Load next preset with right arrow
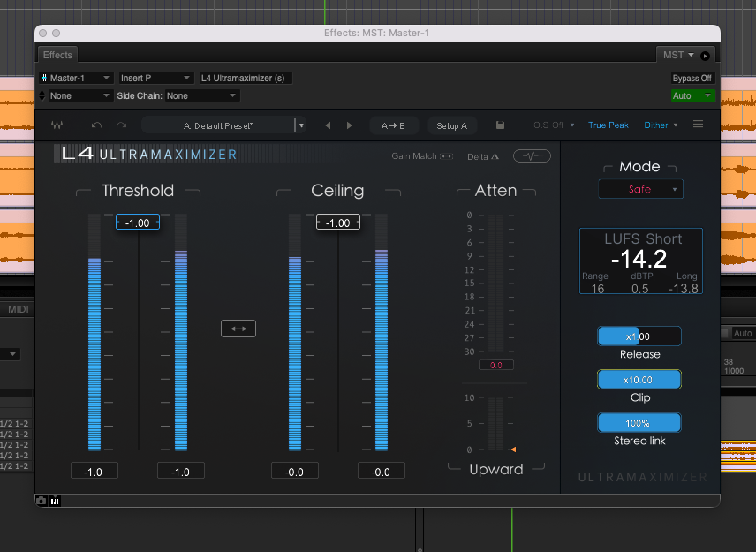This screenshot has width=756, height=552. tap(350, 125)
